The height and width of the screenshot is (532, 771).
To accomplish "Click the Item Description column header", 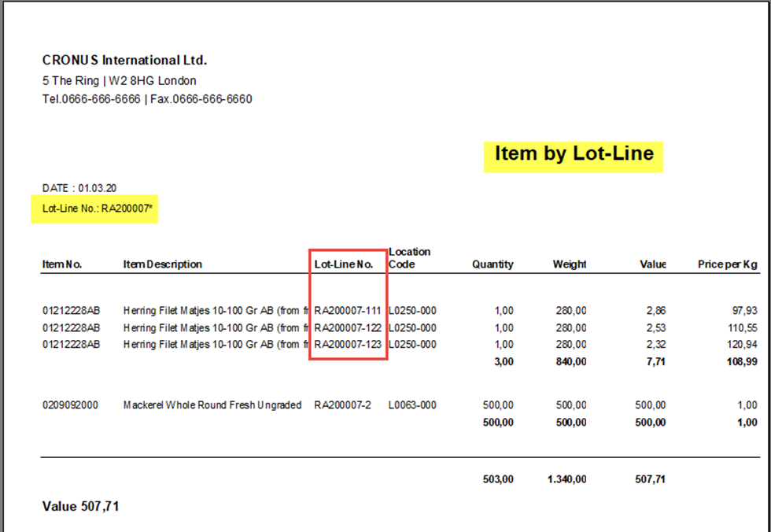I will click(163, 264).
